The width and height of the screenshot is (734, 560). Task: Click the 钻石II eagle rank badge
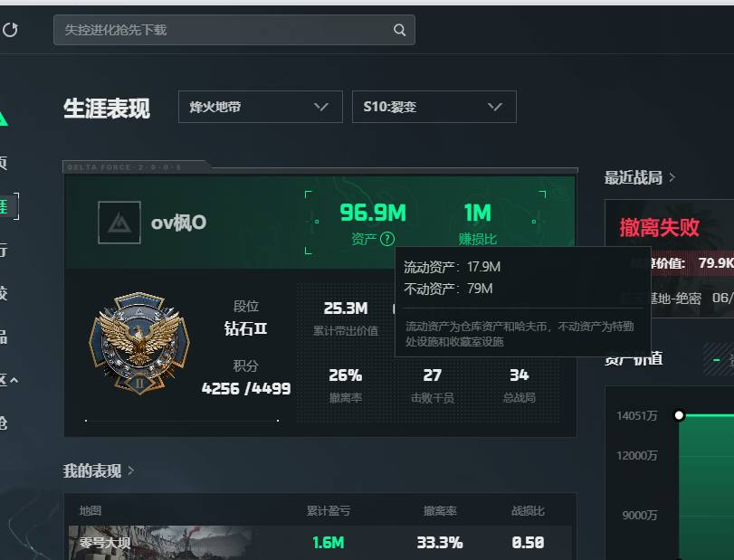click(x=139, y=343)
